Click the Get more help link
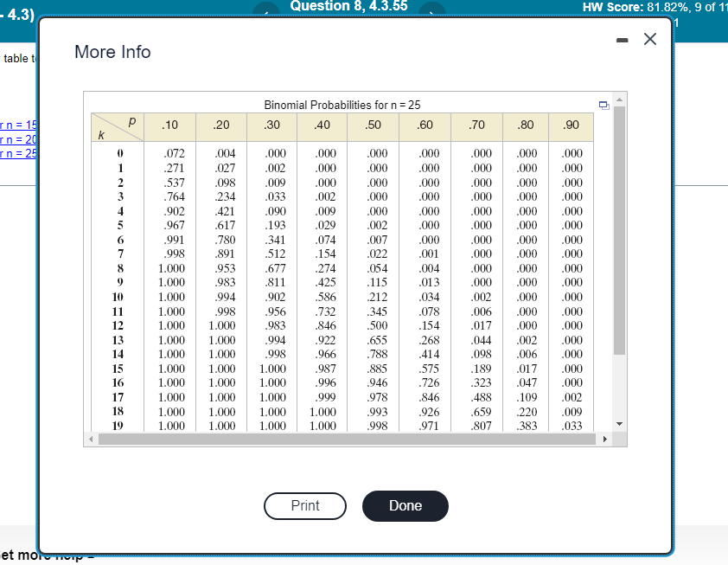 tap(26, 555)
